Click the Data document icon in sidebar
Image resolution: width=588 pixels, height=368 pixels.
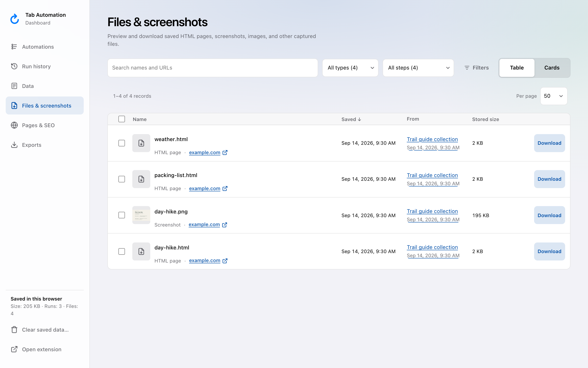click(x=14, y=86)
